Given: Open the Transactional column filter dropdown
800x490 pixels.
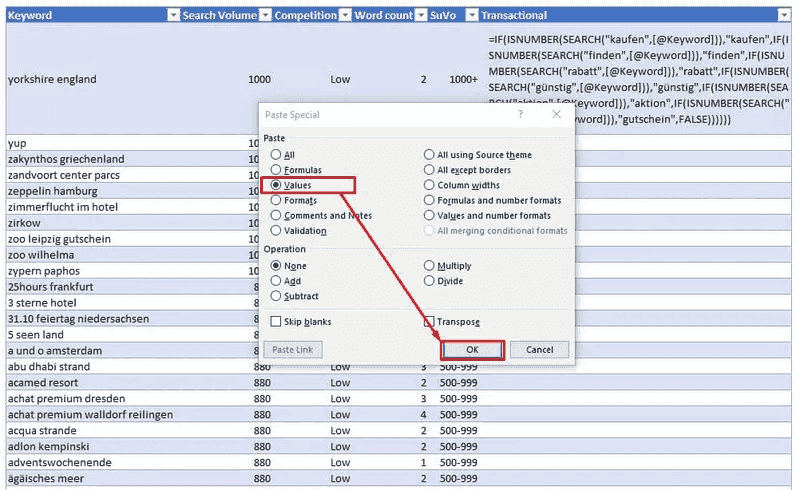Looking at the screenshot, I should coord(784,15).
